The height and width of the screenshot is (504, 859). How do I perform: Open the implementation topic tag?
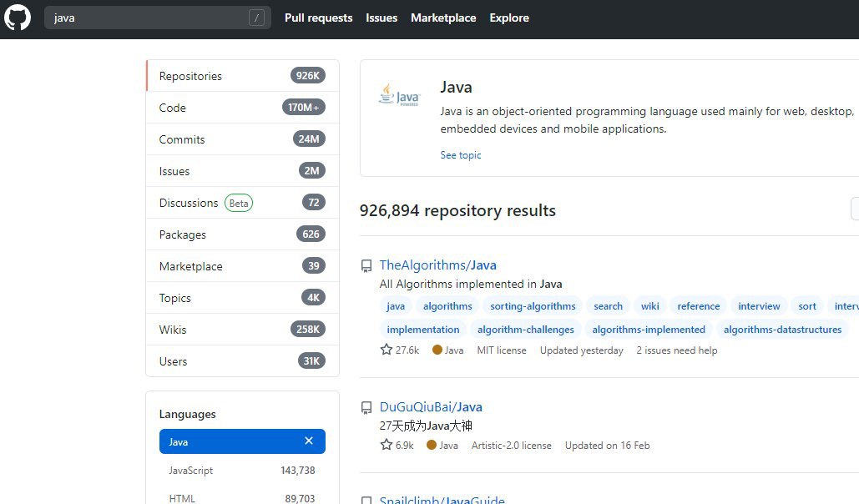[x=423, y=330]
